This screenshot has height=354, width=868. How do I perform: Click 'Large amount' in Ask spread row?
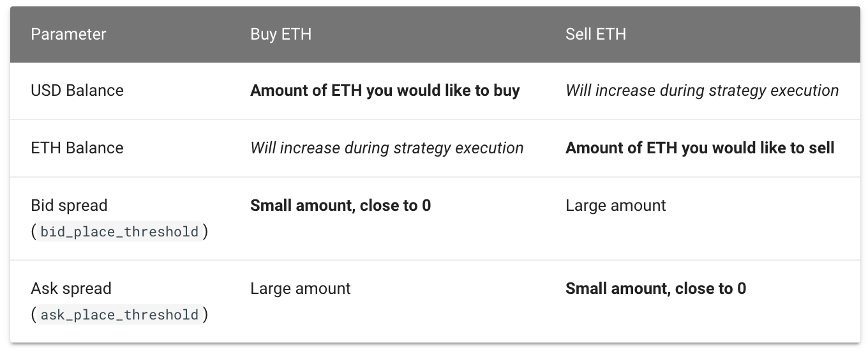tap(300, 289)
